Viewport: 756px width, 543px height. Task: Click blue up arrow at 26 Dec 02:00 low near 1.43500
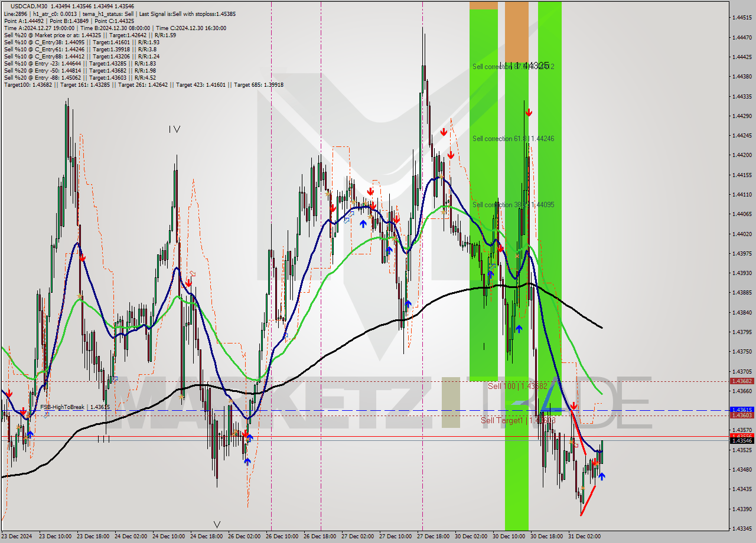pos(247,461)
